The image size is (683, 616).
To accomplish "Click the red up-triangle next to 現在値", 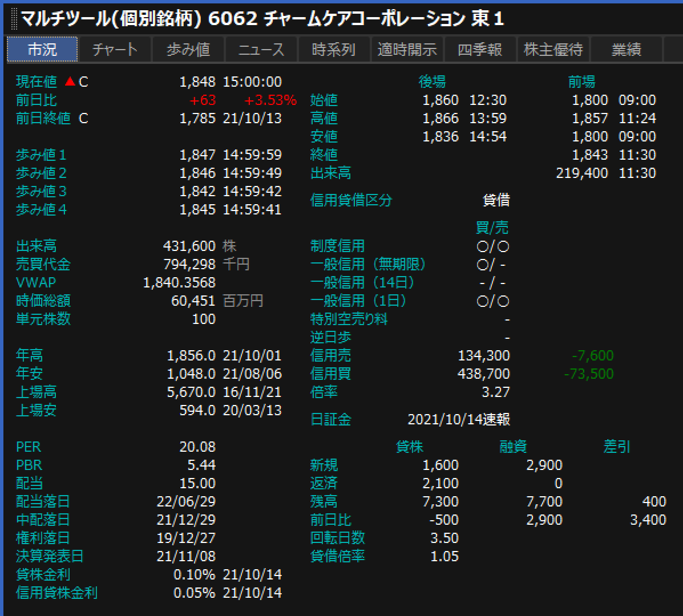I will pos(70,82).
